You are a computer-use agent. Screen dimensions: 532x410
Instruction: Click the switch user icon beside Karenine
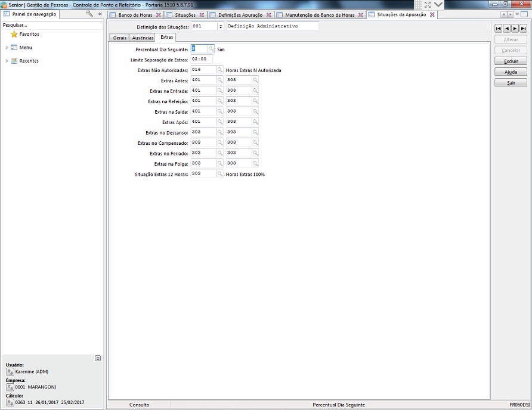pos(10,372)
